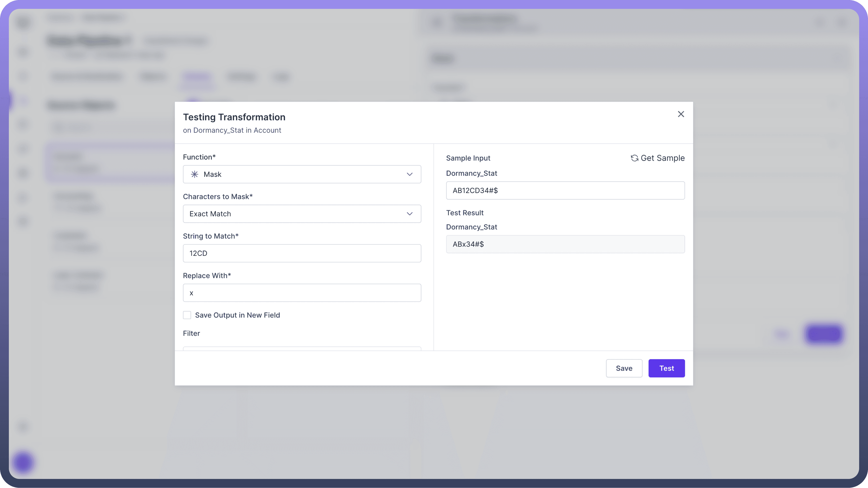Image resolution: width=868 pixels, height=488 pixels.
Task: Click into the Replace With field
Action: [302, 293]
